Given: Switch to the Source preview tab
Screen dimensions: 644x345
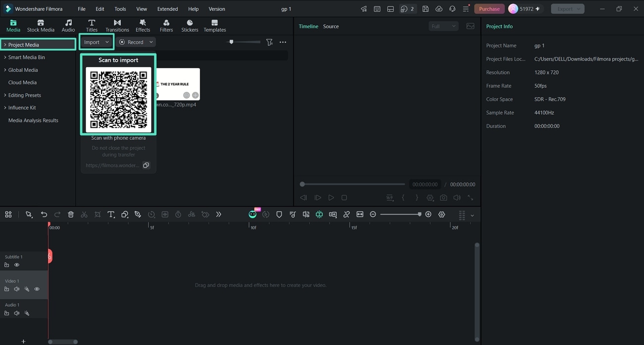Looking at the screenshot, I should pyautogui.click(x=331, y=26).
